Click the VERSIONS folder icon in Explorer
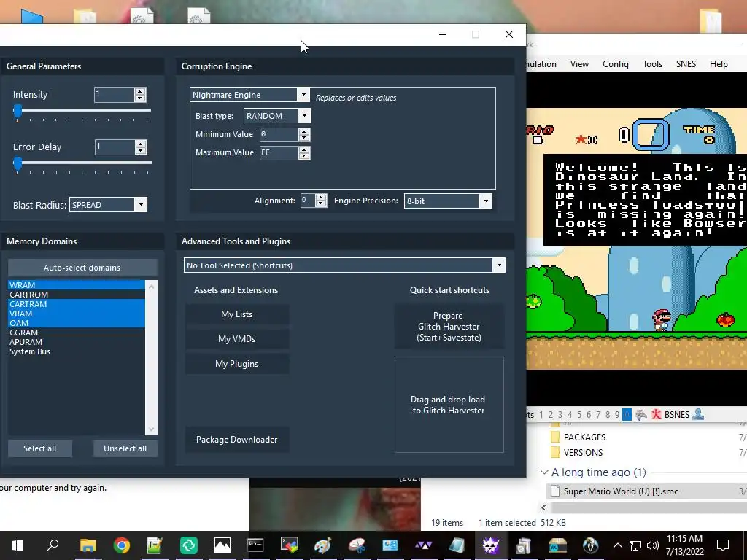Image resolution: width=747 pixels, height=560 pixels. pyautogui.click(x=555, y=452)
